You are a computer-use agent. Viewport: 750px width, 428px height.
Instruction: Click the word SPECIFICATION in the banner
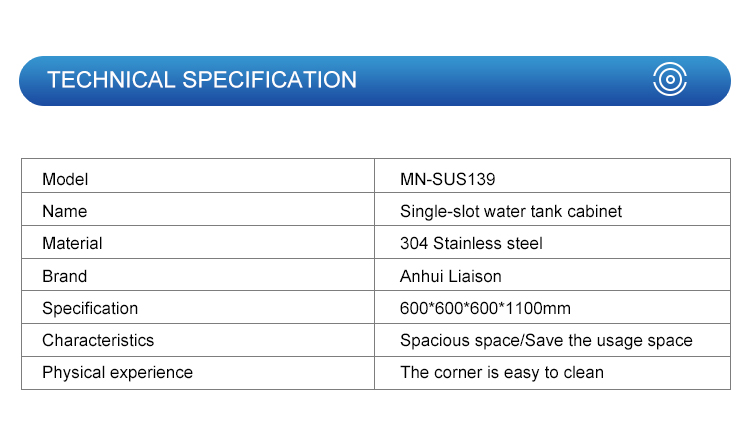click(269, 80)
